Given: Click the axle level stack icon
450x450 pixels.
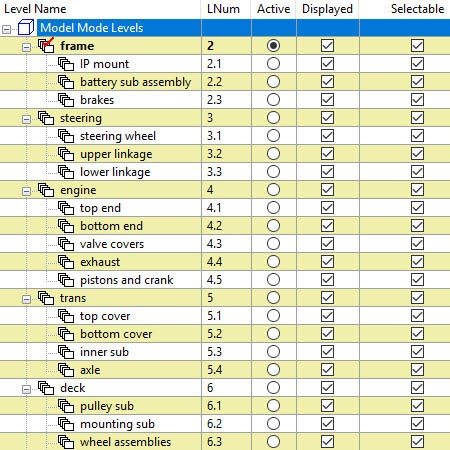Looking at the screenshot, I should pyautogui.click(x=66, y=370).
